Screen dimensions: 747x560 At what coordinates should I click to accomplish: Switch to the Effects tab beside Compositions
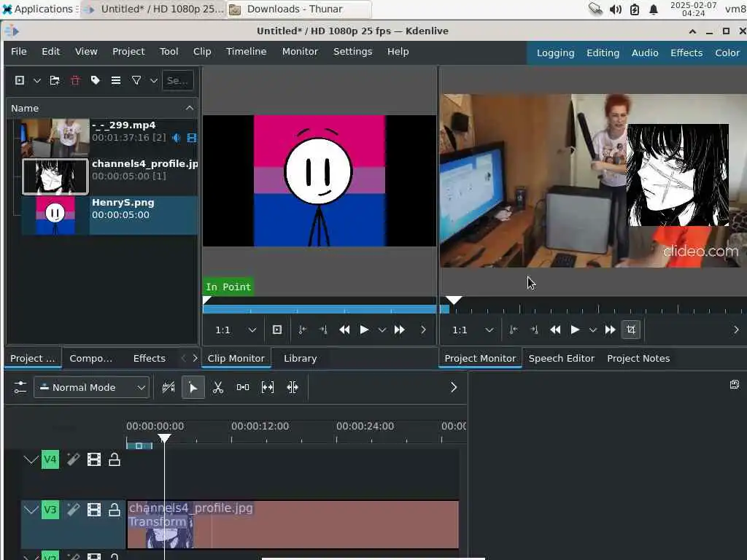tap(149, 358)
